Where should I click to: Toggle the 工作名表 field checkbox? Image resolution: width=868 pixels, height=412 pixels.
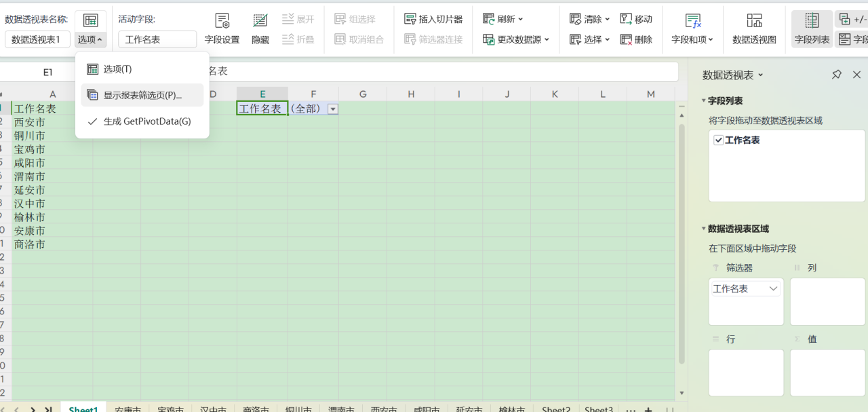[718, 140]
